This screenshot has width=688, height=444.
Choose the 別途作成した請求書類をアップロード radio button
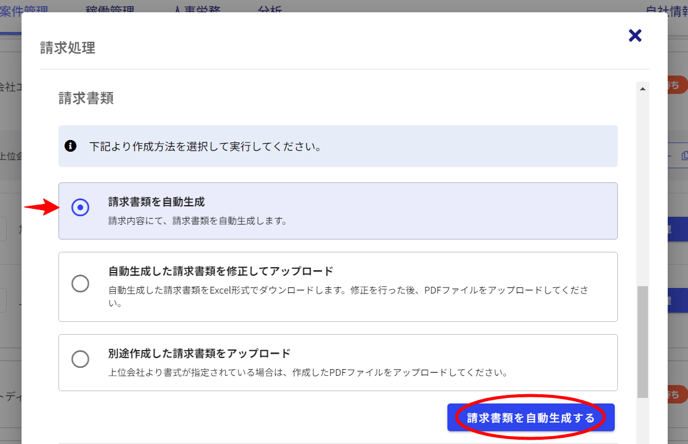[x=80, y=359]
